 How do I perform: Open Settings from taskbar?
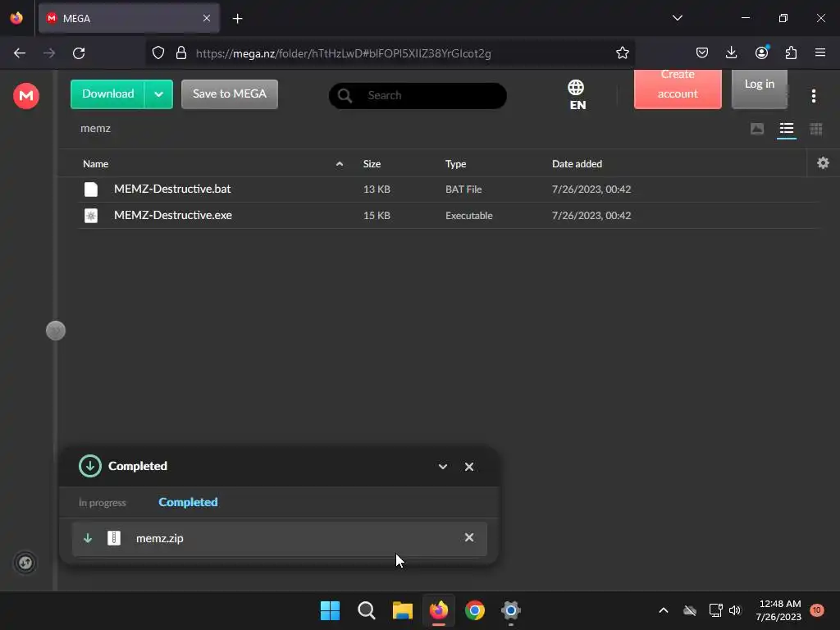click(510, 610)
